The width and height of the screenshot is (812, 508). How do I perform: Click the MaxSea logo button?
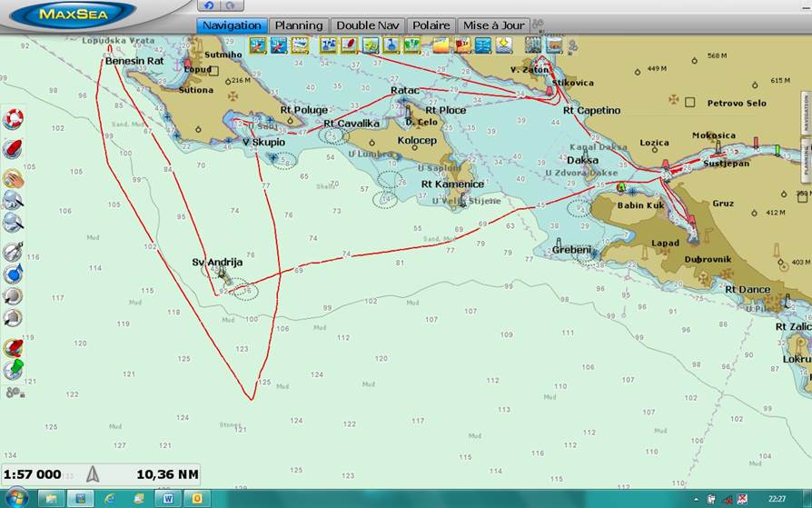[74, 15]
